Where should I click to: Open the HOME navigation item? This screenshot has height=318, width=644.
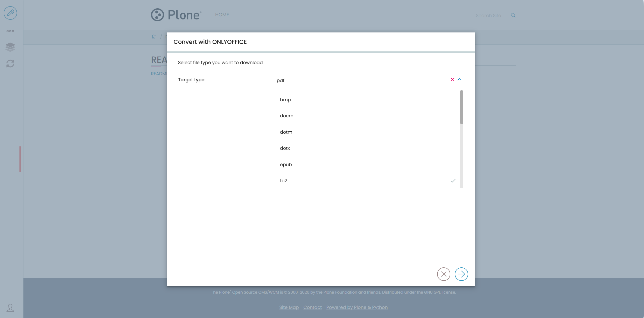coord(222,15)
